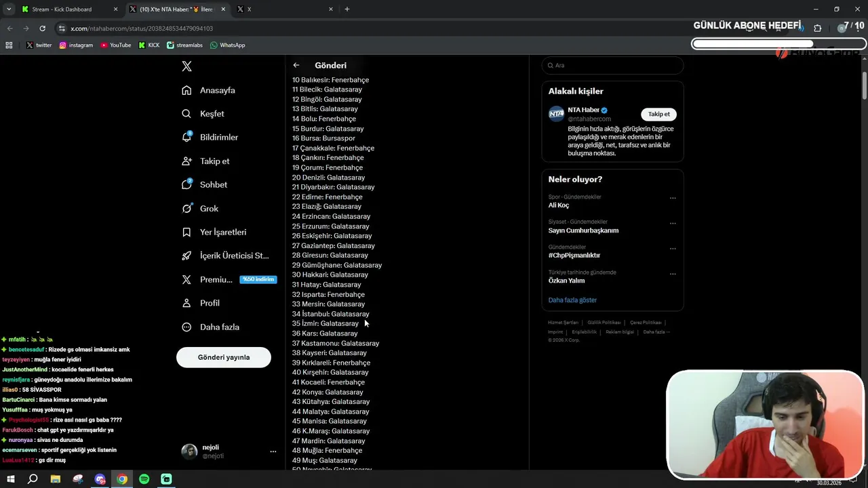The image size is (868, 488).
Task: Open Grok assistant
Action: click(x=199, y=209)
